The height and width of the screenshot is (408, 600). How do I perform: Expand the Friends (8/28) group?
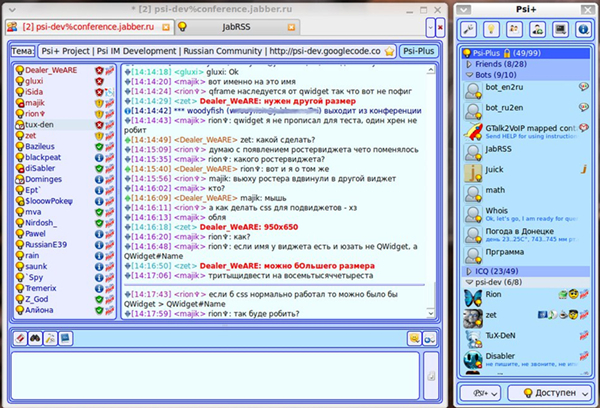point(469,64)
